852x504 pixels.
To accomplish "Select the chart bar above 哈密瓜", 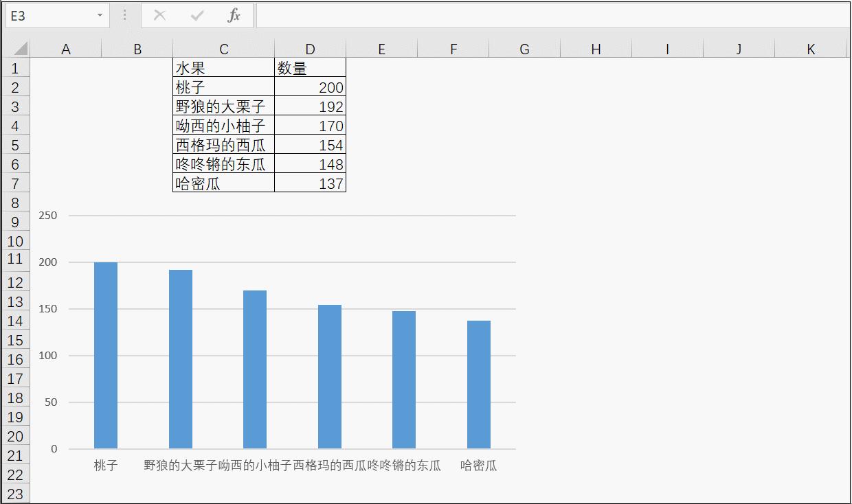I will click(479, 385).
